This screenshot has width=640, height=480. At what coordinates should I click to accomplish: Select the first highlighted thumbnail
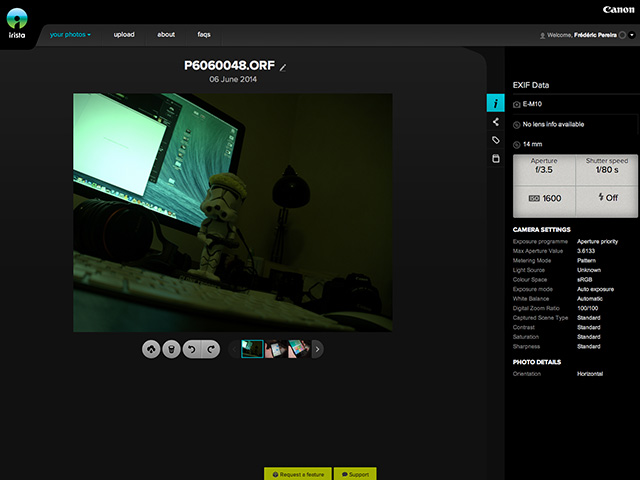click(x=252, y=349)
